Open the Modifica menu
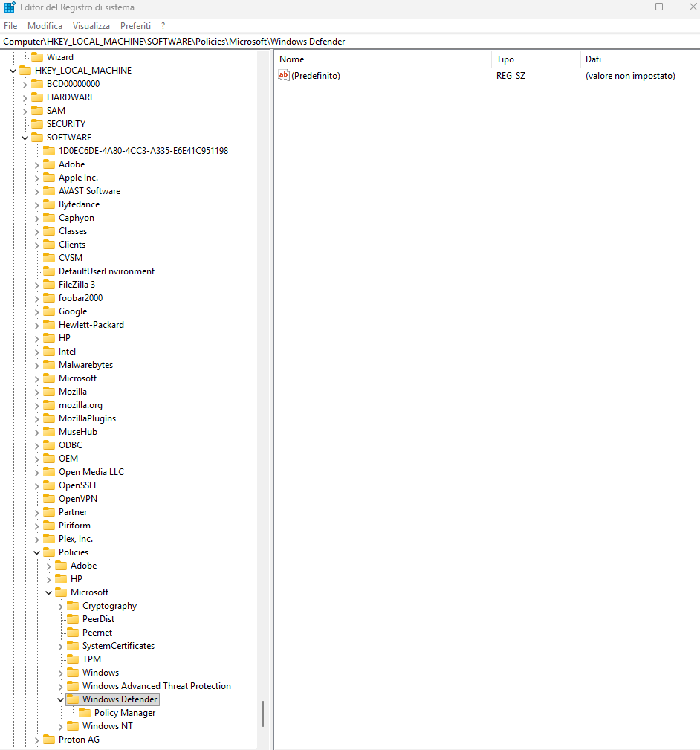The height and width of the screenshot is (750, 700). (45, 26)
